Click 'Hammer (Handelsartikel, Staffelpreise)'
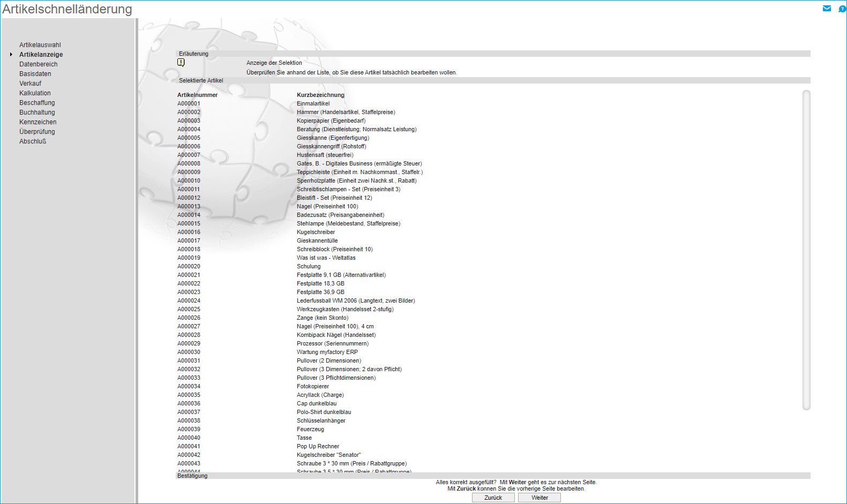Viewport: 847px width, 504px height. pos(346,112)
